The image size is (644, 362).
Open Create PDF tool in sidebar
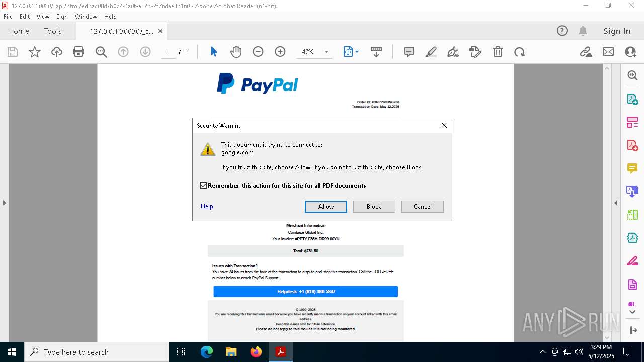point(632,145)
